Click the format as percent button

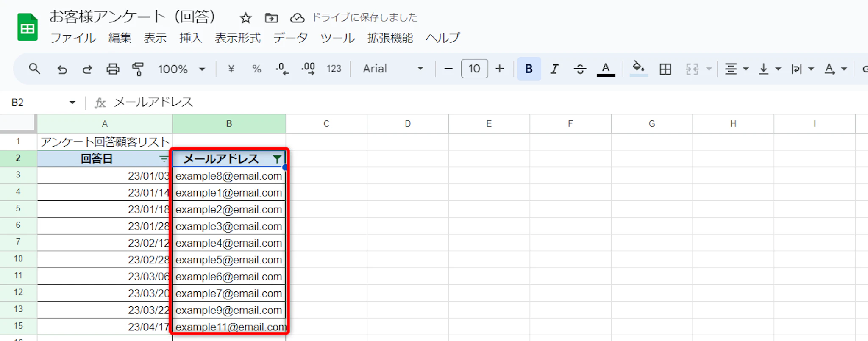pos(256,69)
